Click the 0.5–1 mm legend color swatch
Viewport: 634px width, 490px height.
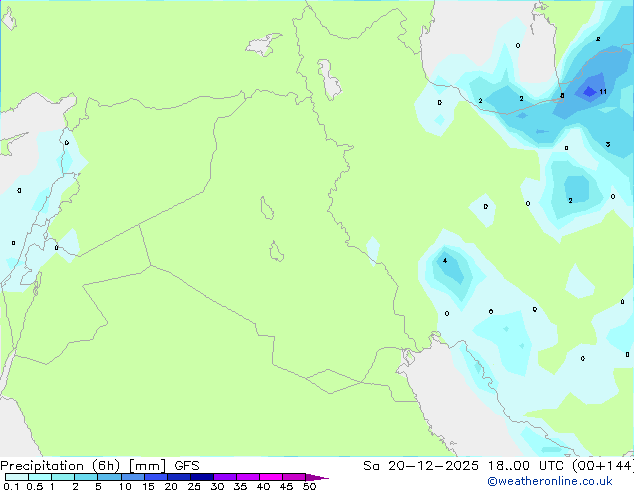[40, 477]
